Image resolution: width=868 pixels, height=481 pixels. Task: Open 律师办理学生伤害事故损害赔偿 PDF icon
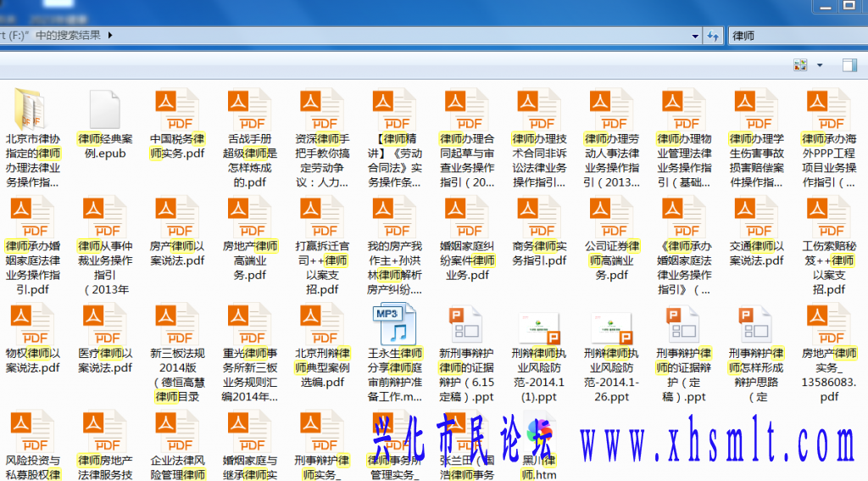(756, 109)
